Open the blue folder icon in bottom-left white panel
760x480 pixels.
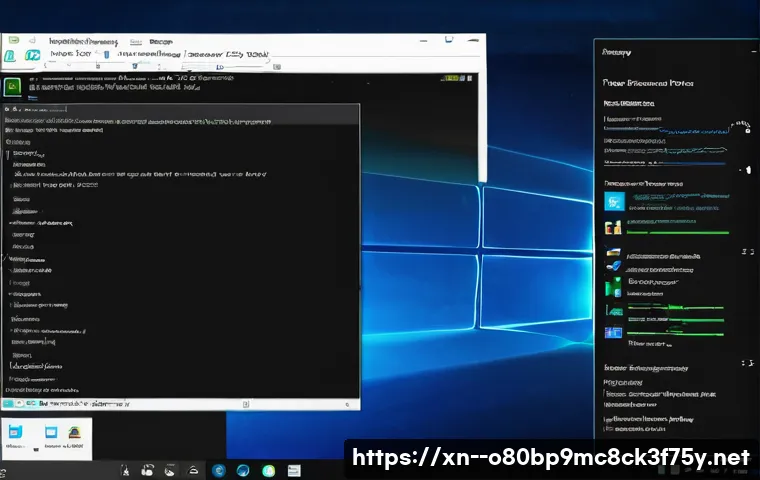pos(16,432)
